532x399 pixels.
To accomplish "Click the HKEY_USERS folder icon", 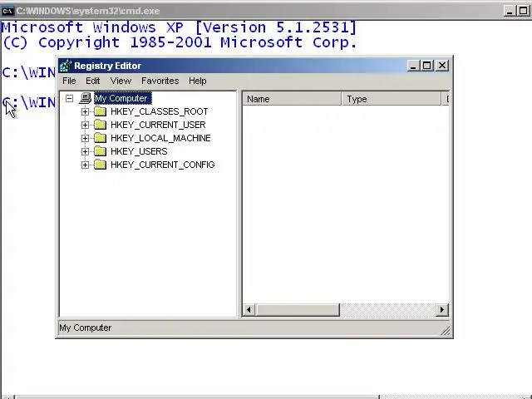I will tap(100, 151).
